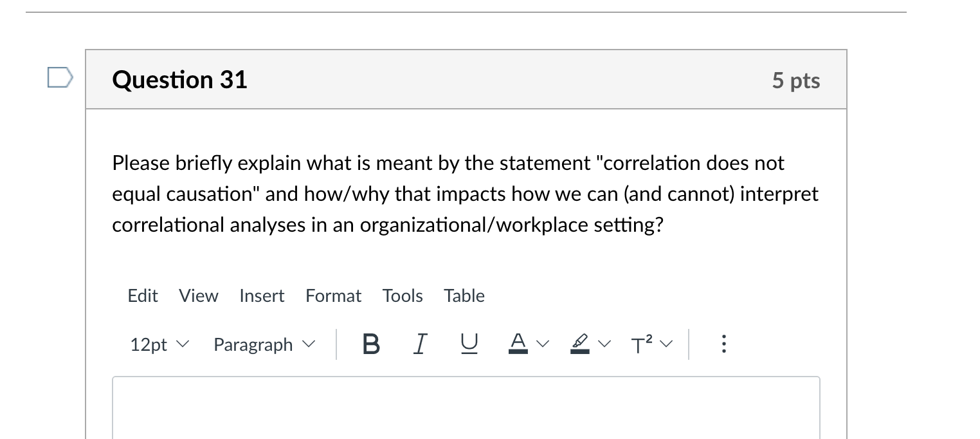The image size is (980, 439).
Task: Click into the answer text area
Action: [466, 408]
